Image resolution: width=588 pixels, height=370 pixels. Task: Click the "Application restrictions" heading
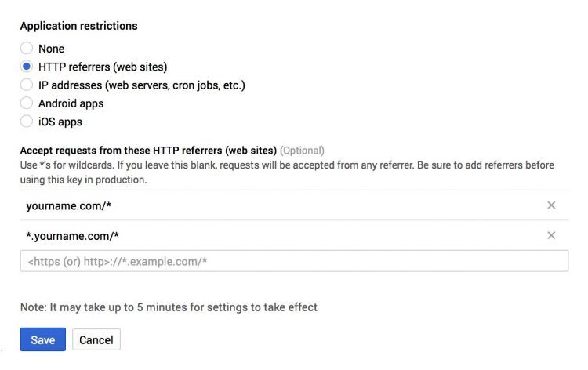point(78,26)
